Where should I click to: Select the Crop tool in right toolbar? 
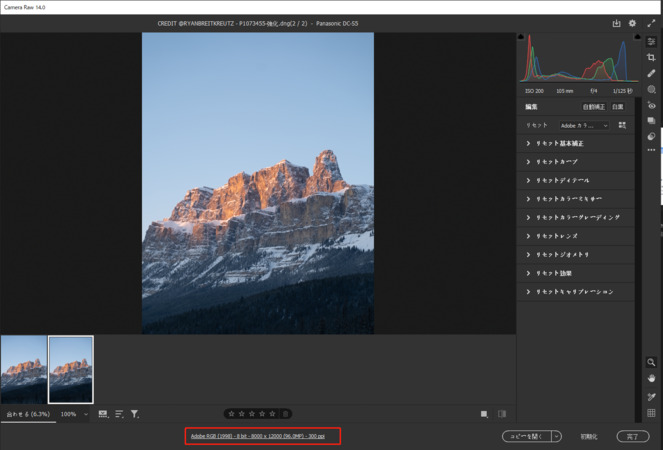(x=651, y=58)
